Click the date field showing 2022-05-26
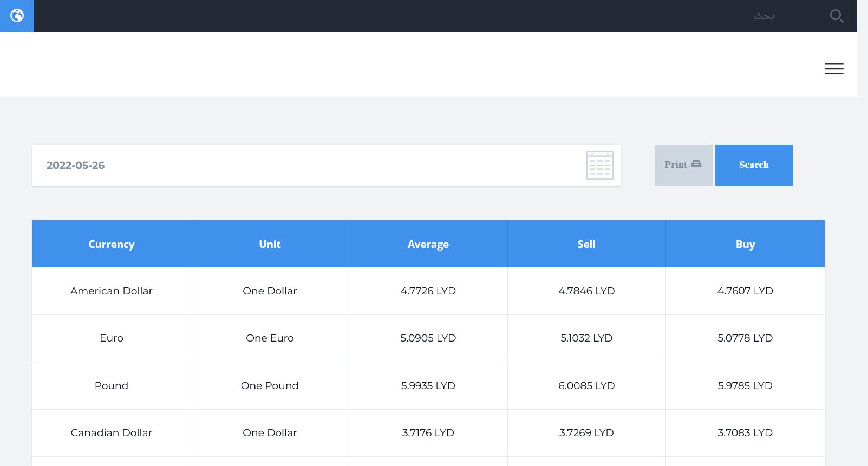 click(x=303, y=165)
